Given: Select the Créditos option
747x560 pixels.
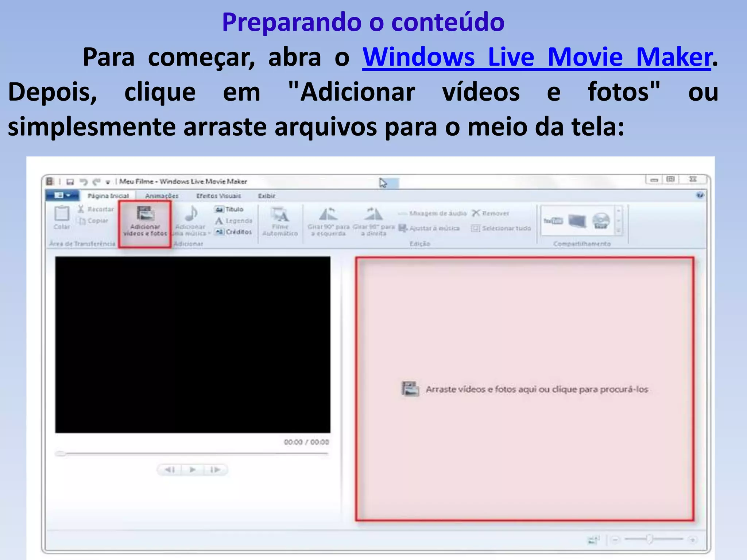Looking at the screenshot, I should [x=233, y=232].
